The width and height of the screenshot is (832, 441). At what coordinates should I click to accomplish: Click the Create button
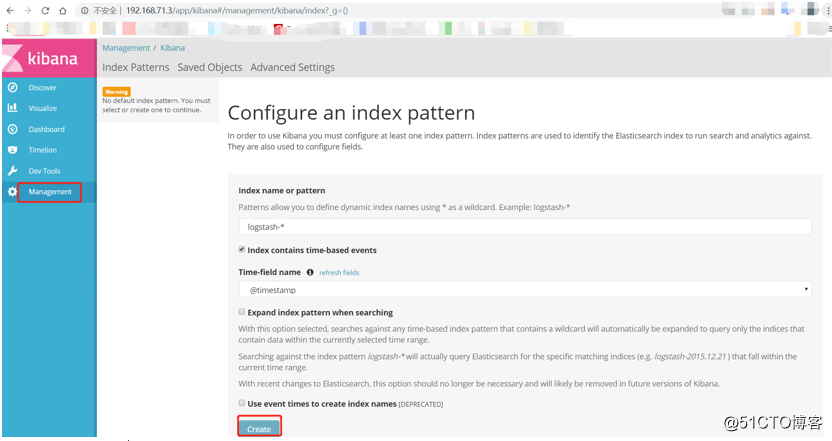pos(259,428)
